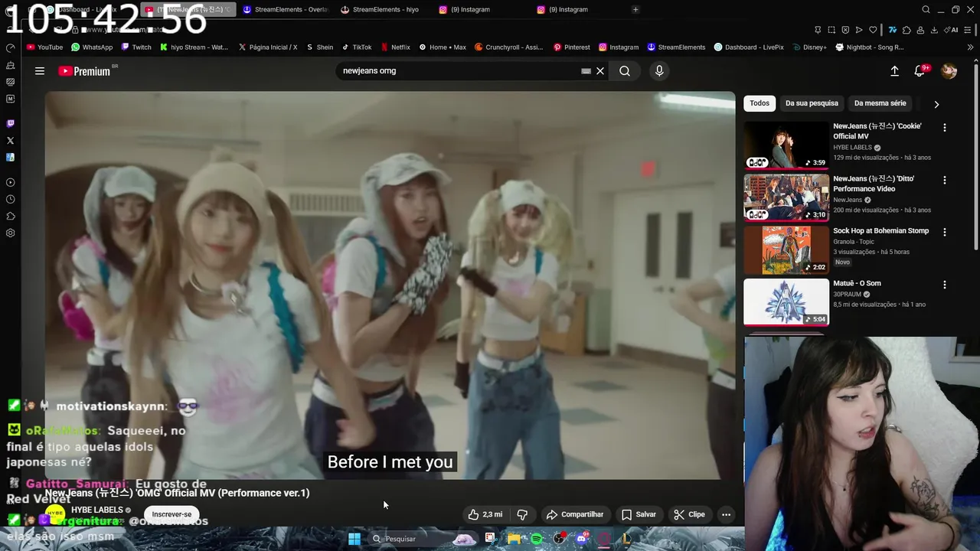980x551 pixels.
Task: Open the Netflix bookmark
Action: (x=396, y=47)
